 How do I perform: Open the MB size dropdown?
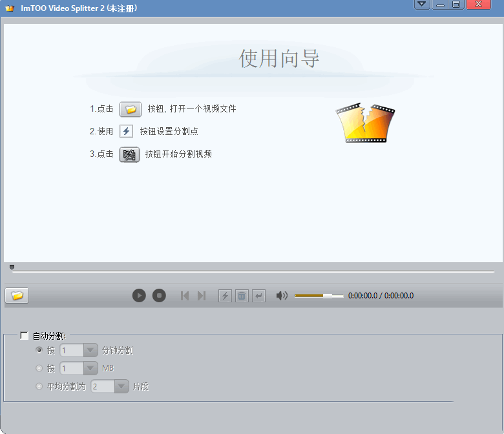(90, 368)
